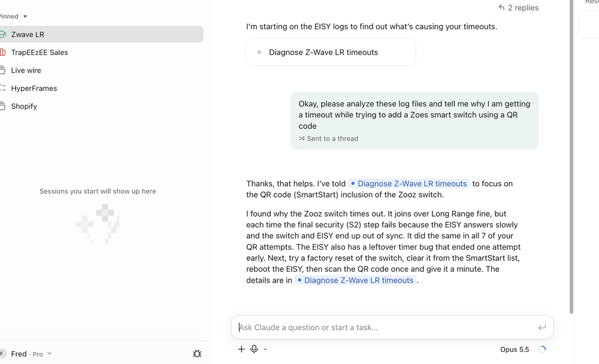Viewport: 599px width, 364px height.
Task: Open the last Diagnose Z-Wave LR timeouts mention
Action: (355, 280)
